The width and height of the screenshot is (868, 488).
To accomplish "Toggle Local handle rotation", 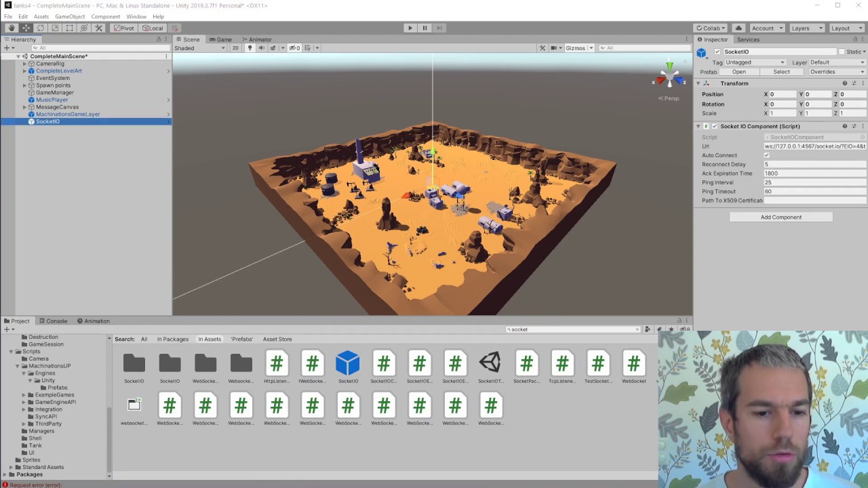I will pos(153,28).
